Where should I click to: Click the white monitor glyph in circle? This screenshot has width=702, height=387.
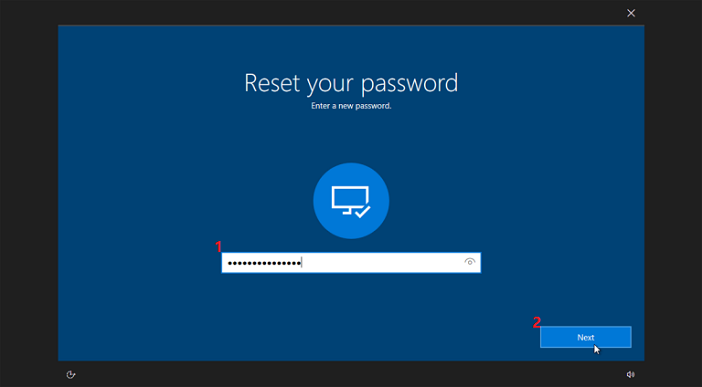[350, 199]
